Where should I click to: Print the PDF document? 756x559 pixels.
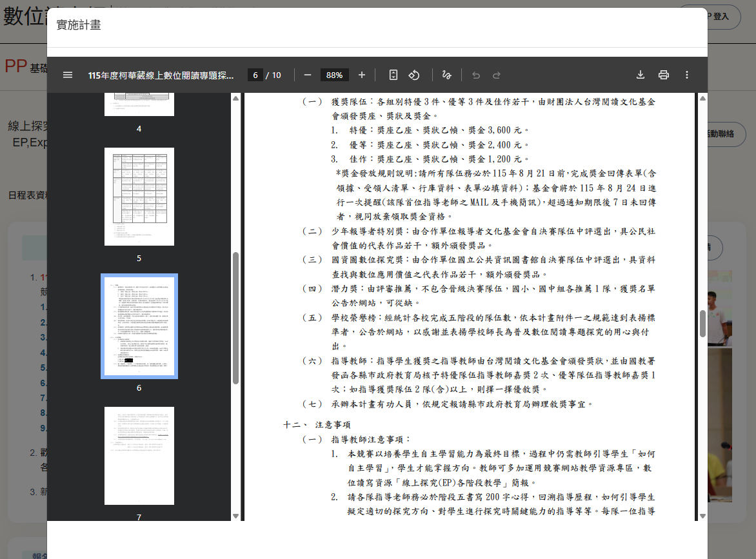tap(664, 75)
